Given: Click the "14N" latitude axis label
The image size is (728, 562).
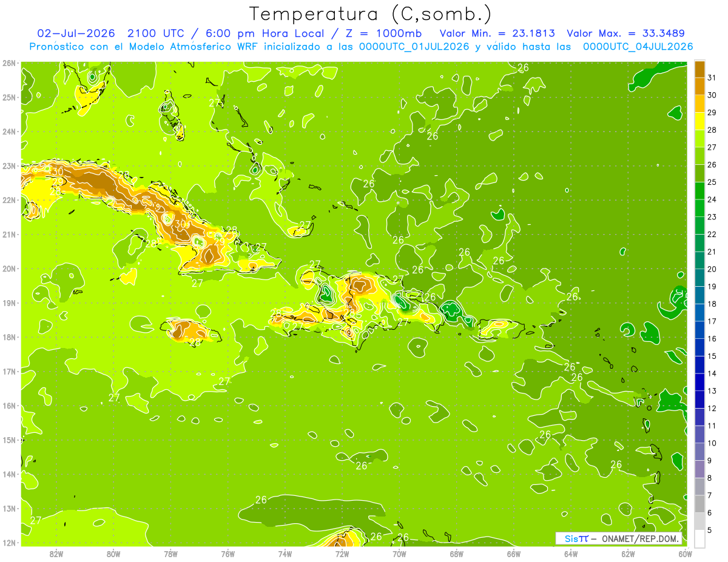Looking at the screenshot, I should (x=9, y=474).
